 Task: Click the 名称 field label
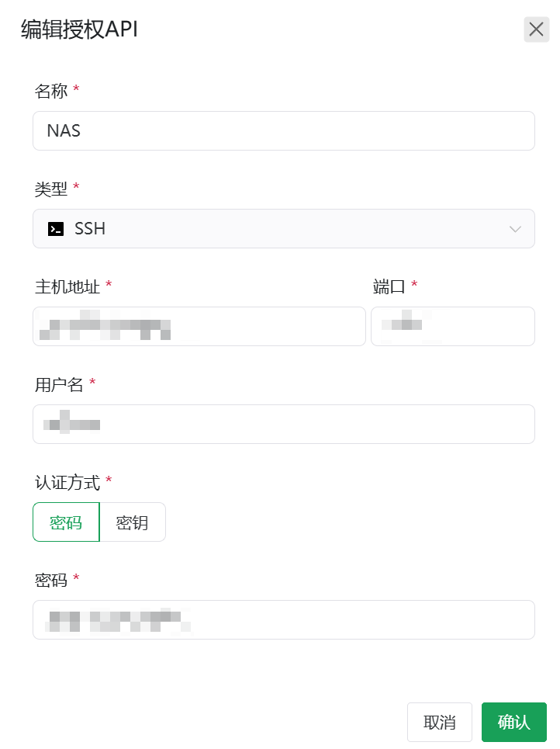[x=51, y=91]
